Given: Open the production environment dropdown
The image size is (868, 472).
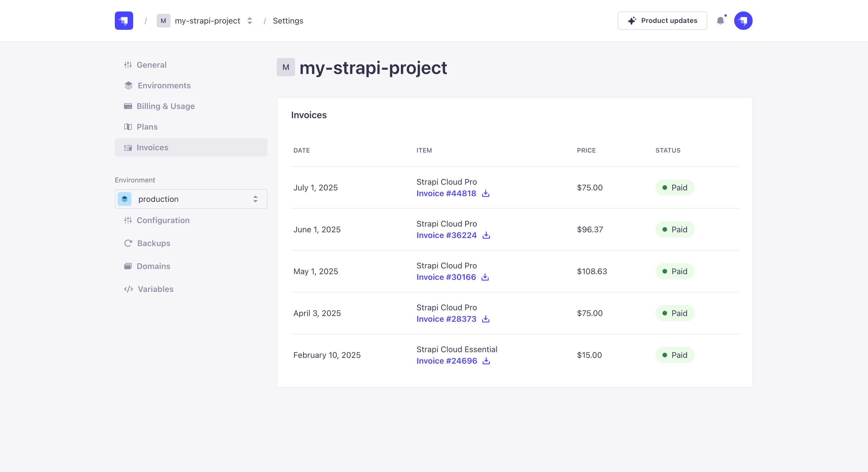Looking at the screenshot, I should click(x=191, y=199).
